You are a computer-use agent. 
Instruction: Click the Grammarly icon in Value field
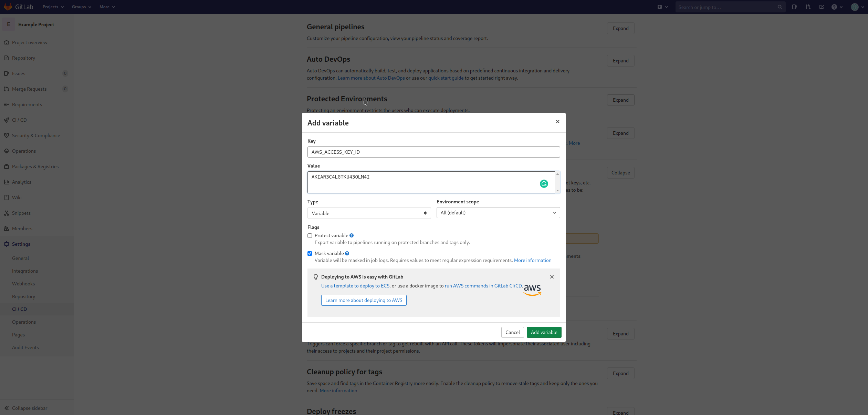(x=544, y=184)
